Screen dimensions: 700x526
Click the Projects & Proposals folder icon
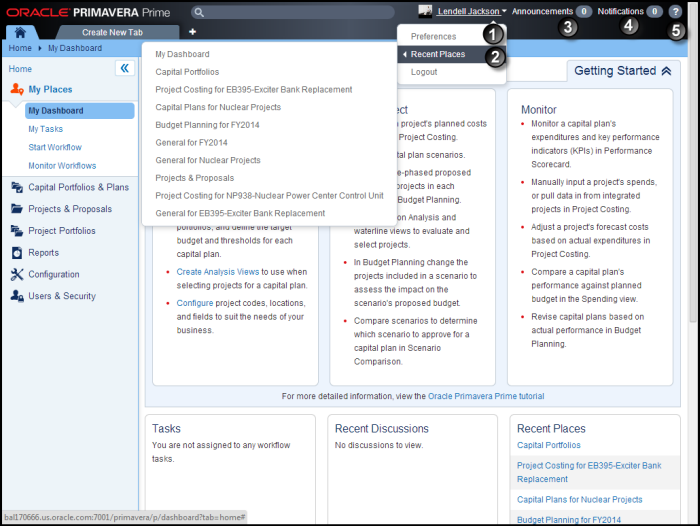click(17, 209)
